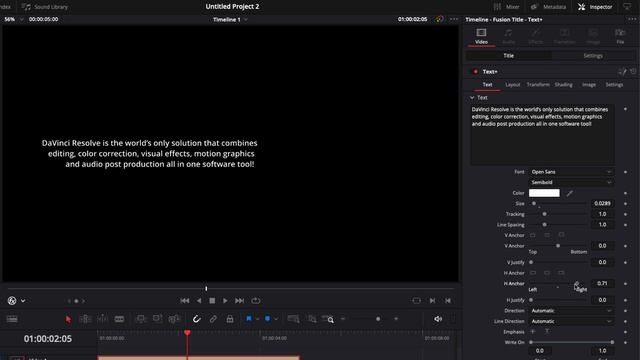Viewport: 640px width, 360px height.
Task: Jump to first frame playback button
Action: click(x=184, y=301)
